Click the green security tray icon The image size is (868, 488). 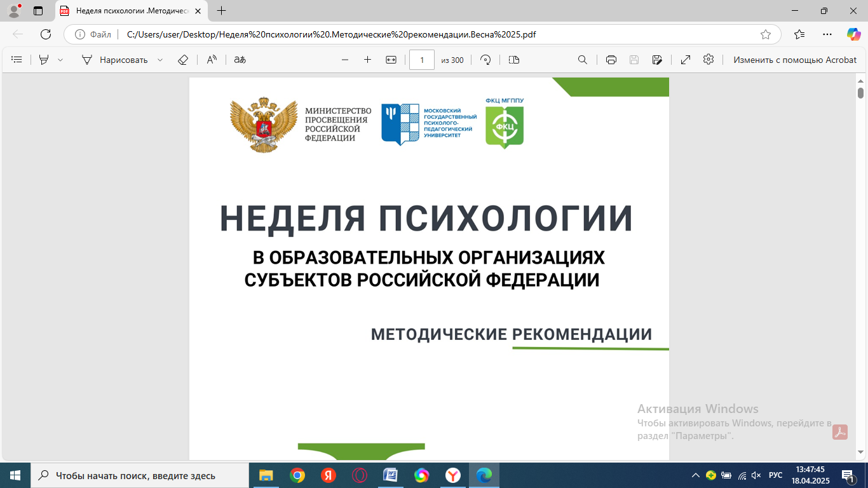pos(711,475)
